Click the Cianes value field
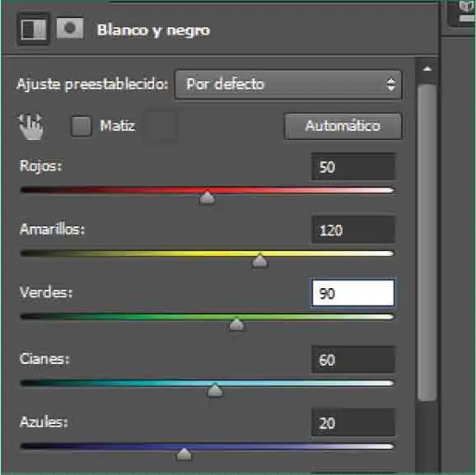Screen dimensions: 476x475 click(x=353, y=360)
